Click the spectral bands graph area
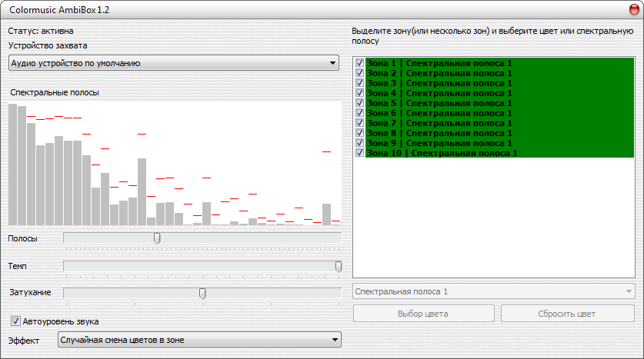The width and height of the screenshot is (644, 359). pyautogui.click(x=175, y=163)
